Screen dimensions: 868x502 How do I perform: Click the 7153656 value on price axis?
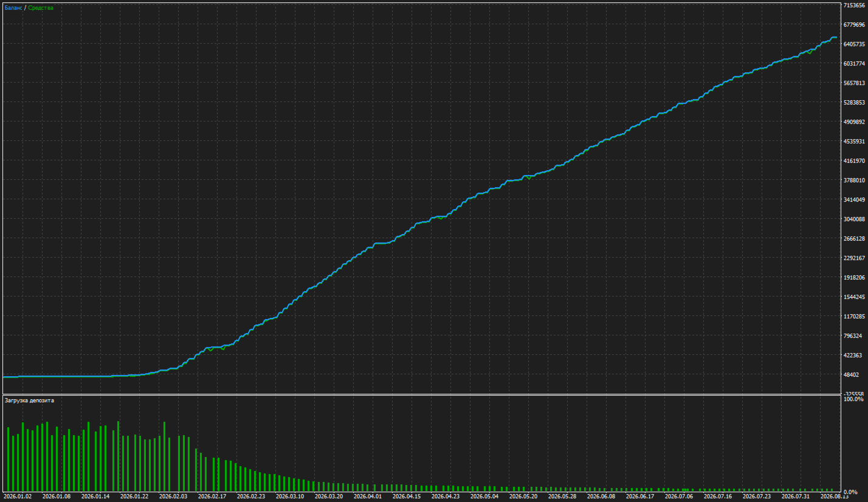point(854,5)
